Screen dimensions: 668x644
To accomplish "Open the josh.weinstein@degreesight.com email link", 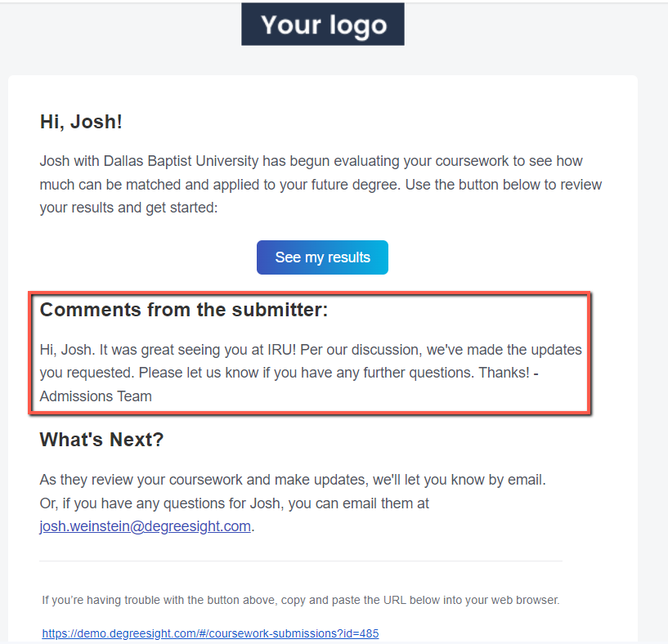I will [145, 526].
